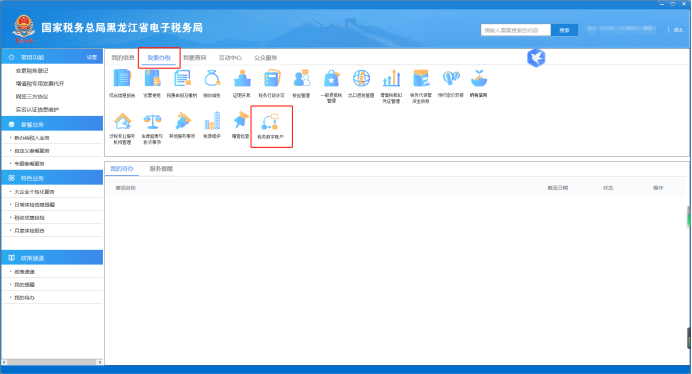Screen dimensions: 692x374
Task: Switch to 我要查询 tab
Action: click(x=195, y=58)
